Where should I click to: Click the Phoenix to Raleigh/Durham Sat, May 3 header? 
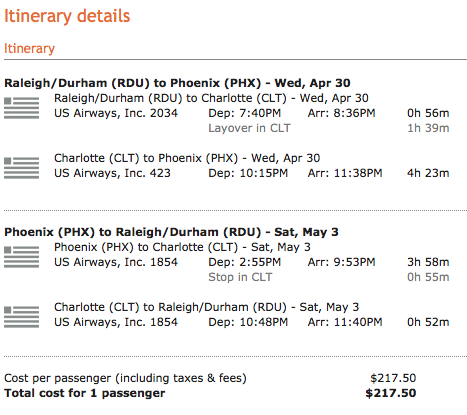pyautogui.click(x=171, y=232)
